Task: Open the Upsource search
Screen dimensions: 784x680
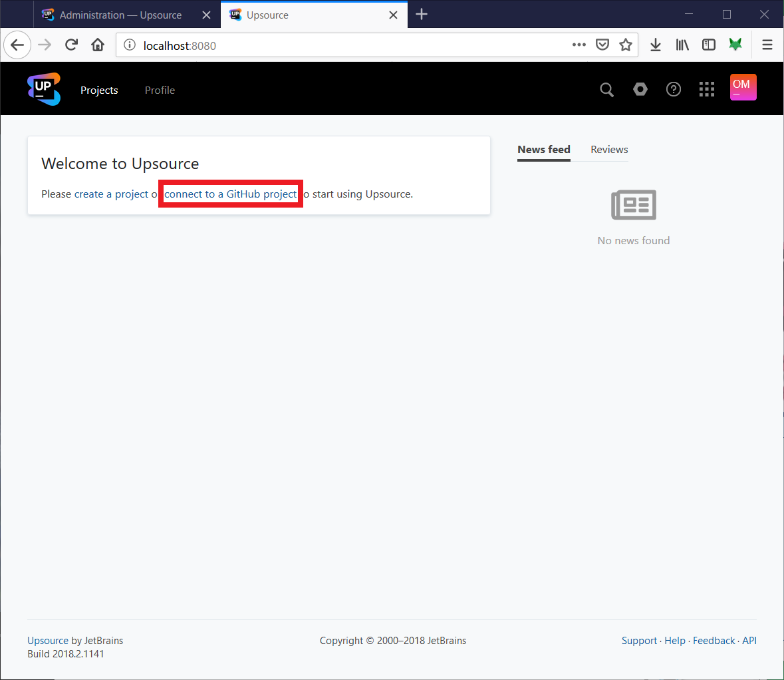Action: tap(606, 89)
